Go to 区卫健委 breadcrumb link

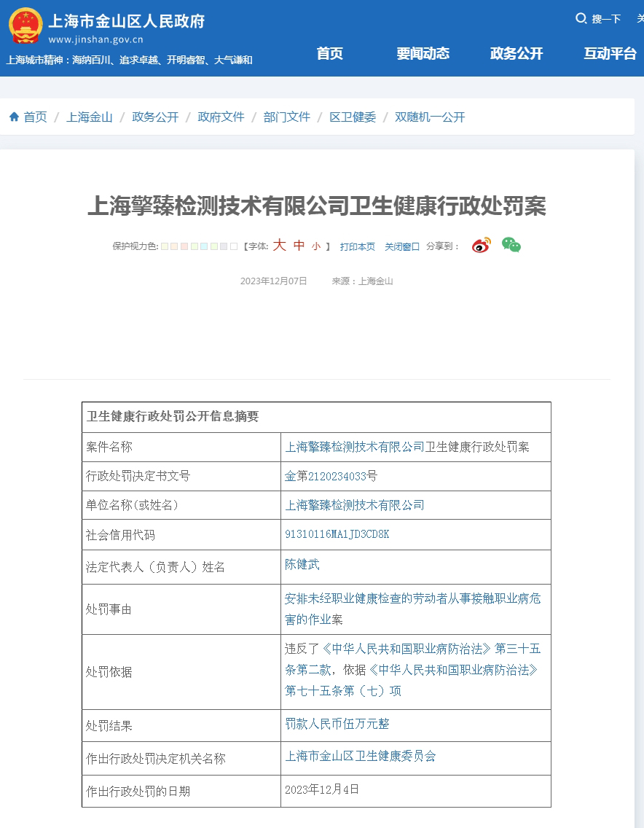pyautogui.click(x=353, y=117)
